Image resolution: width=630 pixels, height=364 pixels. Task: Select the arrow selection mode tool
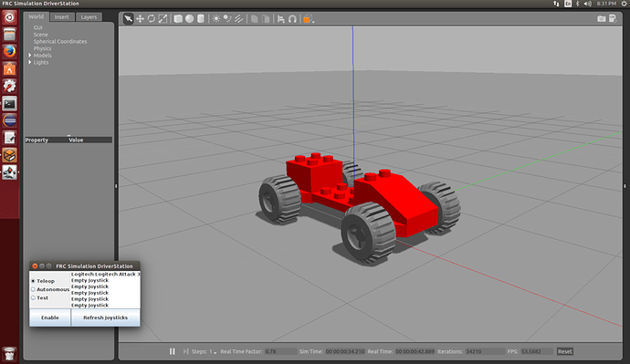coord(128,18)
